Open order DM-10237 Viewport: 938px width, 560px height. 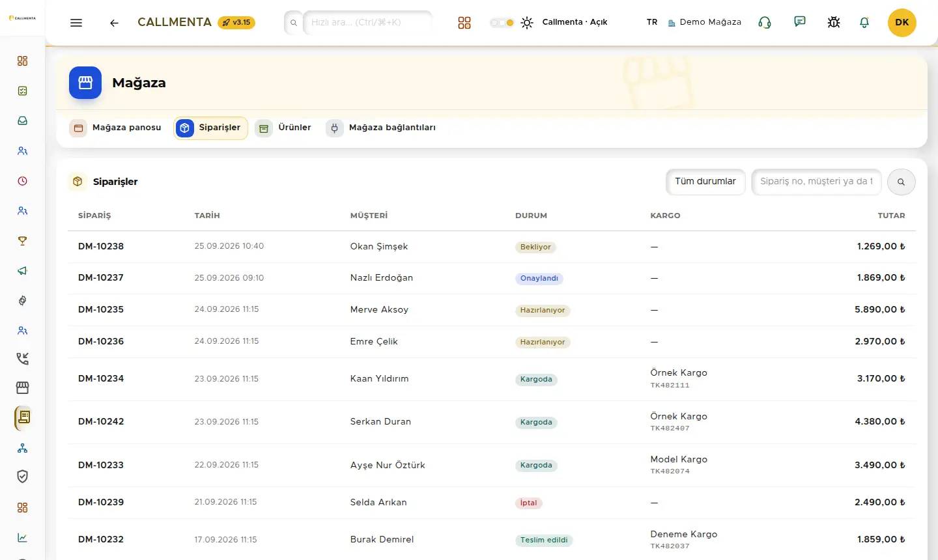[x=101, y=278]
